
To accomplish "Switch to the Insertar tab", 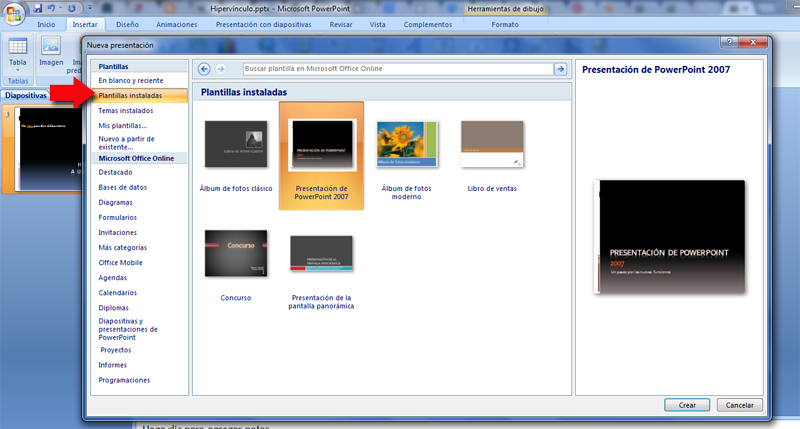I will (x=85, y=24).
